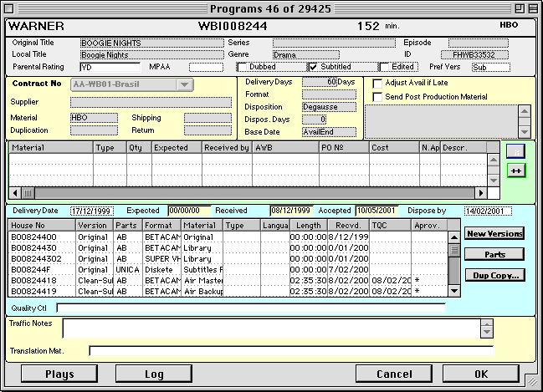The image size is (543, 392).
Task: Uncheck the Subtitled checkbox
Action: pyautogui.click(x=313, y=67)
